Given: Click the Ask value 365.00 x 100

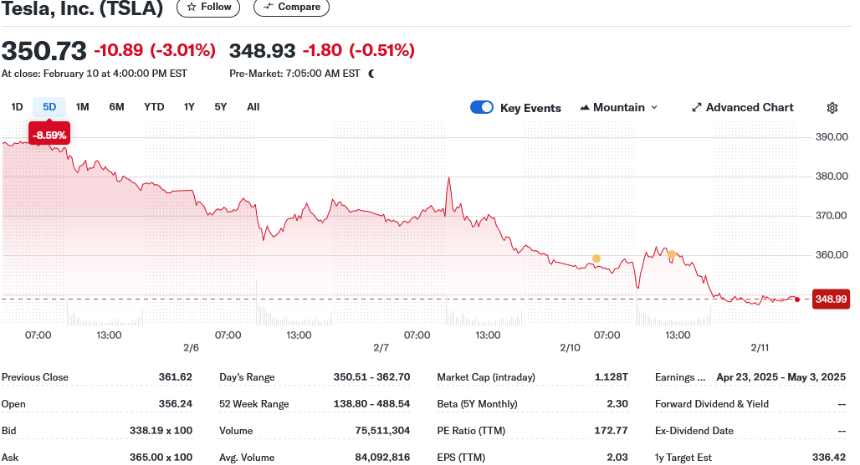Looking at the screenshot, I should point(161,457).
